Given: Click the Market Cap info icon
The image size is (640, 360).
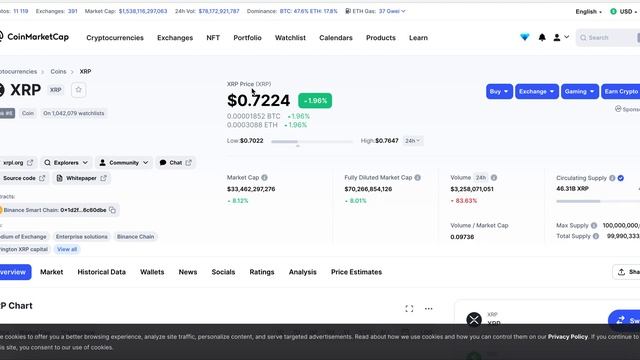Looking at the screenshot, I should point(264,178).
